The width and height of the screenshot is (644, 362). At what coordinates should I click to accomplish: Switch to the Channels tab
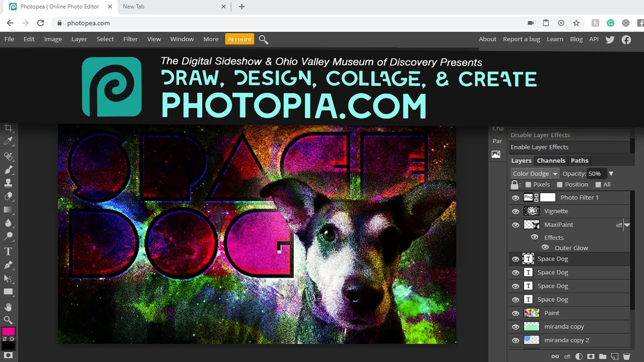coord(551,160)
